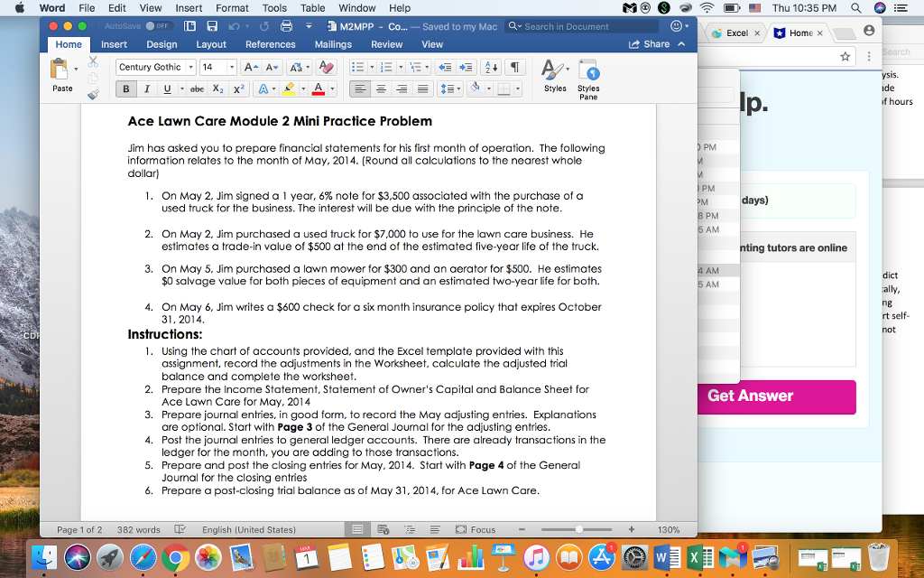Open the References tab
924x578 pixels.
[x=271, y=44]
